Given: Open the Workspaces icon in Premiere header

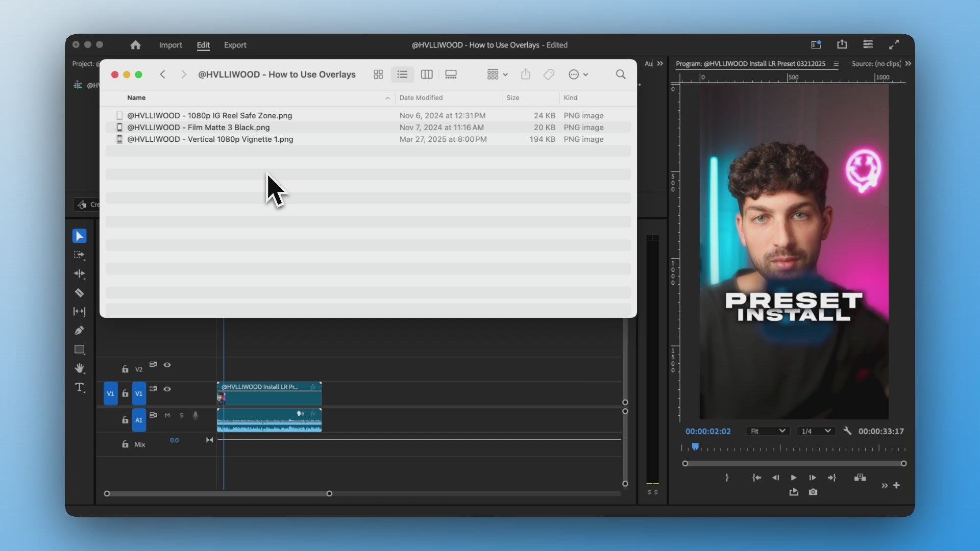Looking at the screenshot, I should [x=816, y=45].
